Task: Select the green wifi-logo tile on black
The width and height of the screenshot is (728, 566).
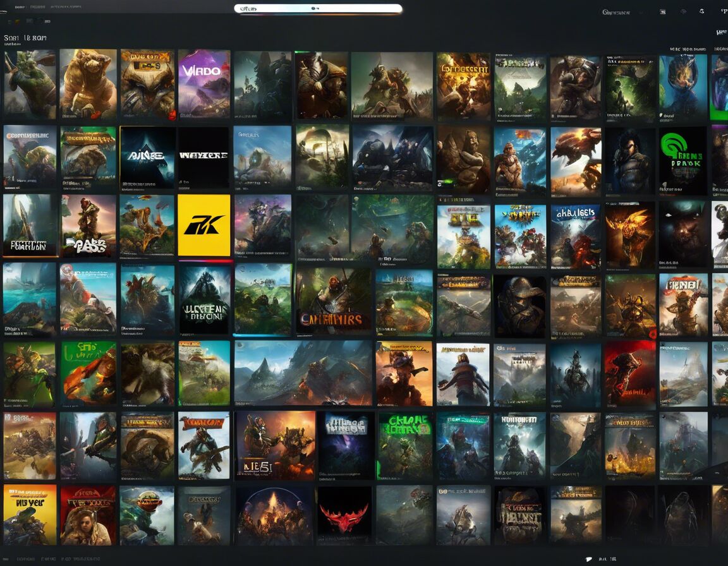Action: (x=682, y=160)
